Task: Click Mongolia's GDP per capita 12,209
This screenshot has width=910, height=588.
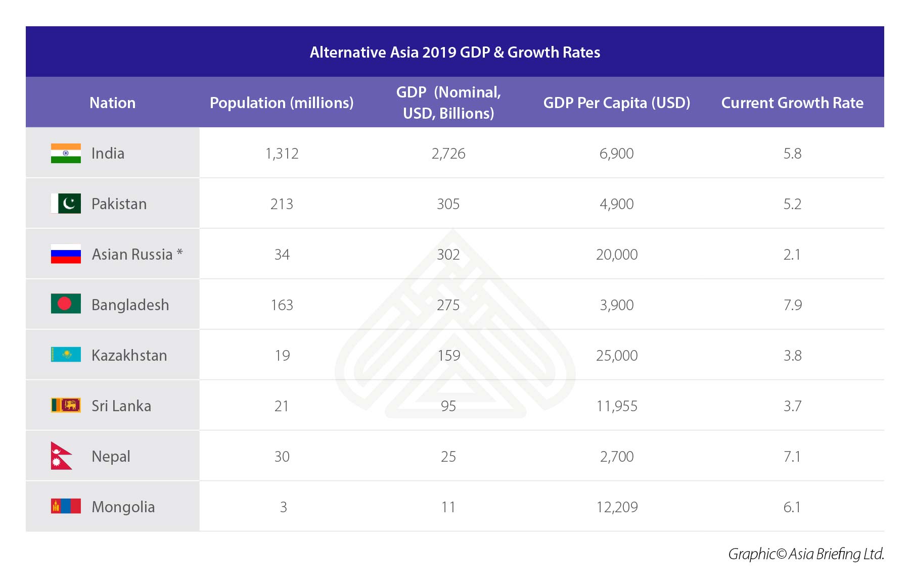Action: (x=617, y=507)
